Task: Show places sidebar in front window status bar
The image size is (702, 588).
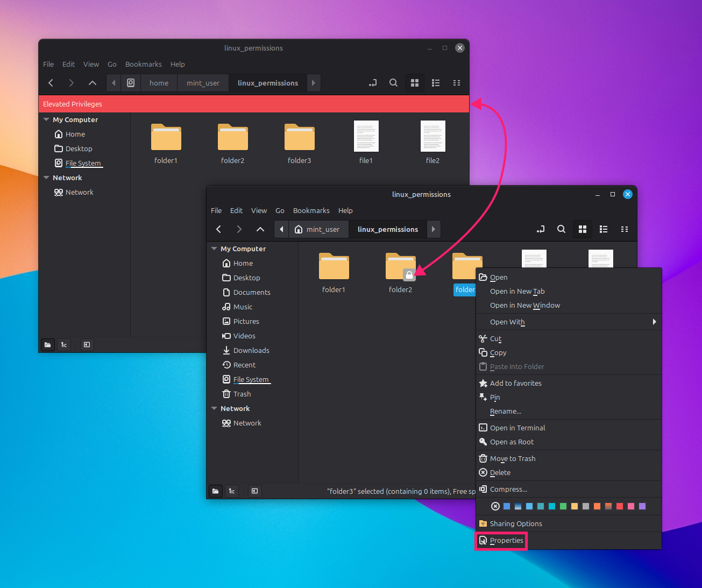Action: click(x=216, y=491)
